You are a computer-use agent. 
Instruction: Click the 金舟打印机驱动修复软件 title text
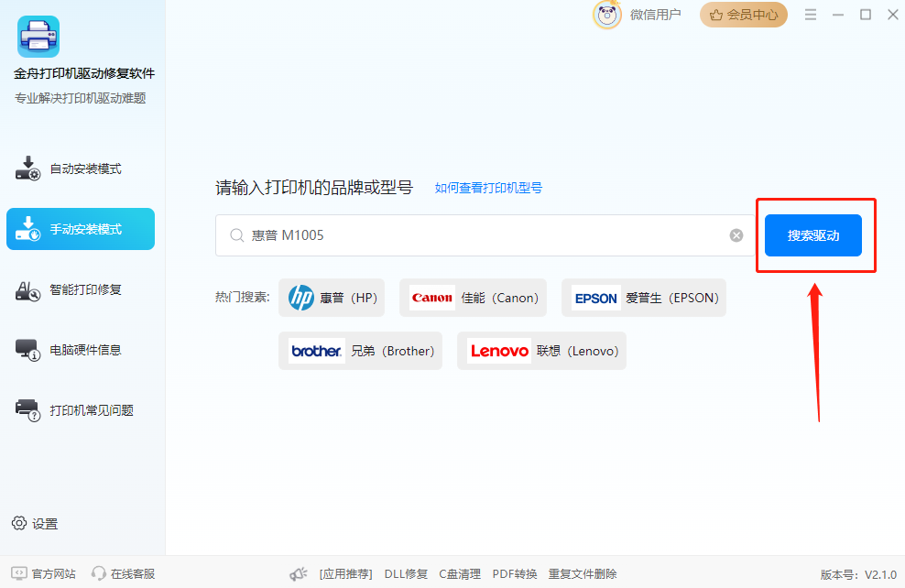point(84,73)
